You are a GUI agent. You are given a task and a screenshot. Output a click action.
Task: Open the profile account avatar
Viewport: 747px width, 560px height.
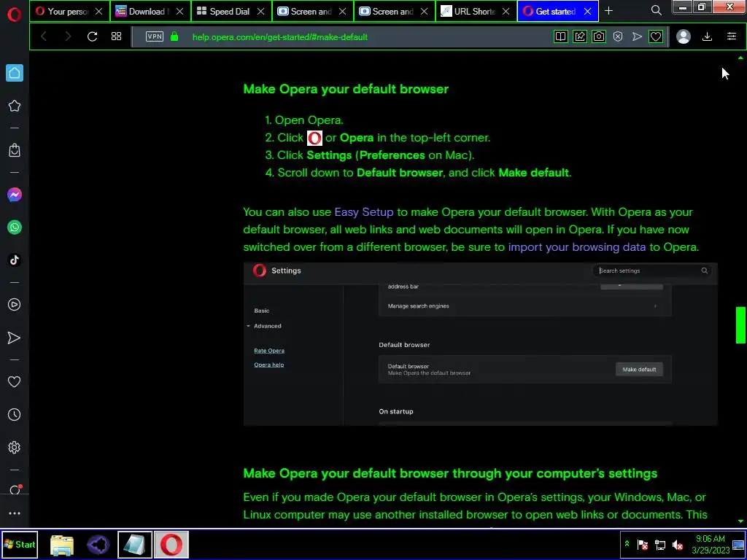684,36
